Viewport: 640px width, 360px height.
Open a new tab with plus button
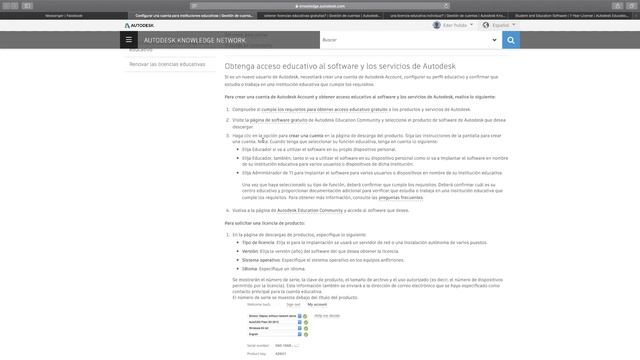click(636, 16)
